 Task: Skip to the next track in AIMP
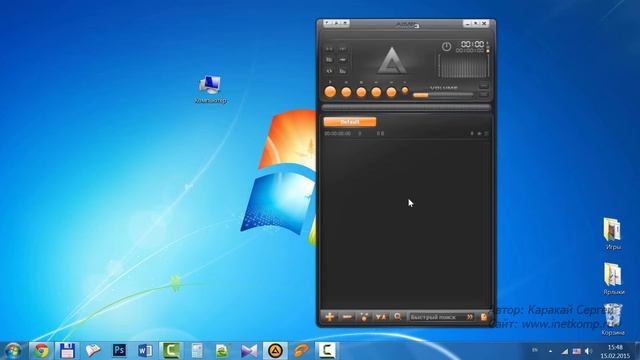[391, 92]
